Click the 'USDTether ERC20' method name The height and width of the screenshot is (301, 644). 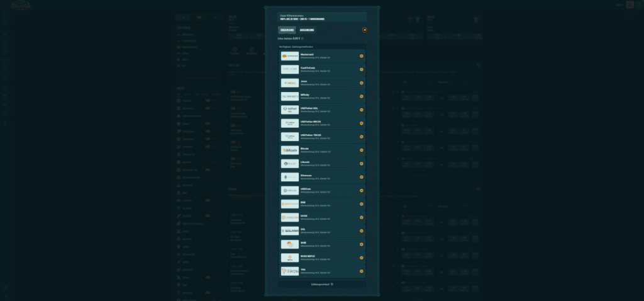click(x=311, y=122)
